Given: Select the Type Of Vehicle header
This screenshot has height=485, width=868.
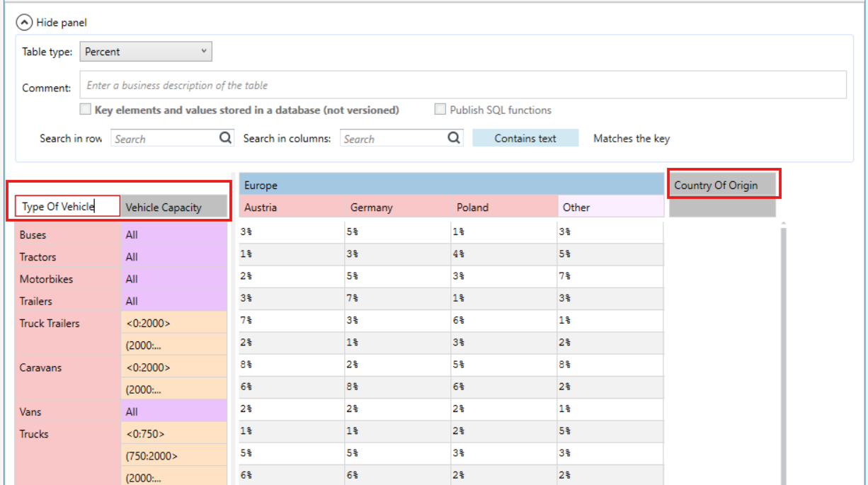Looking at the screenshot, I should [68, 207].
